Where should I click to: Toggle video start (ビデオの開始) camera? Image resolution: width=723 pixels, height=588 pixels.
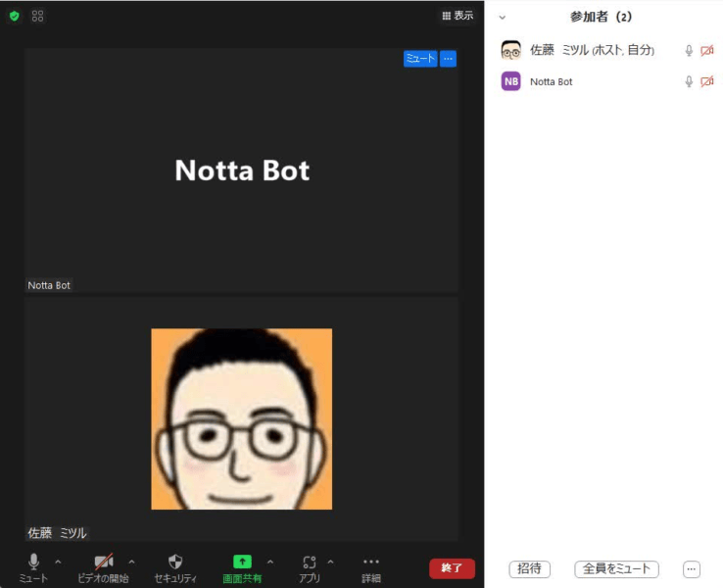tap(103, 563)
